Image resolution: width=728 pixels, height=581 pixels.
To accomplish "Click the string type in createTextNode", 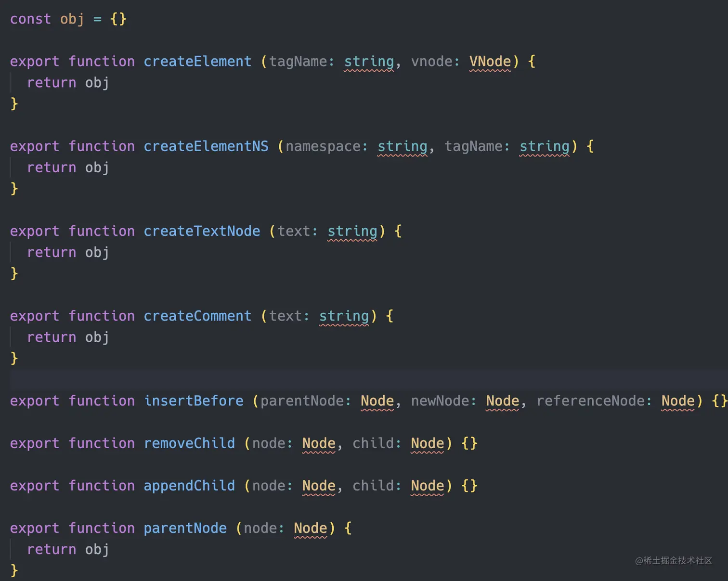I will point(352,231).
